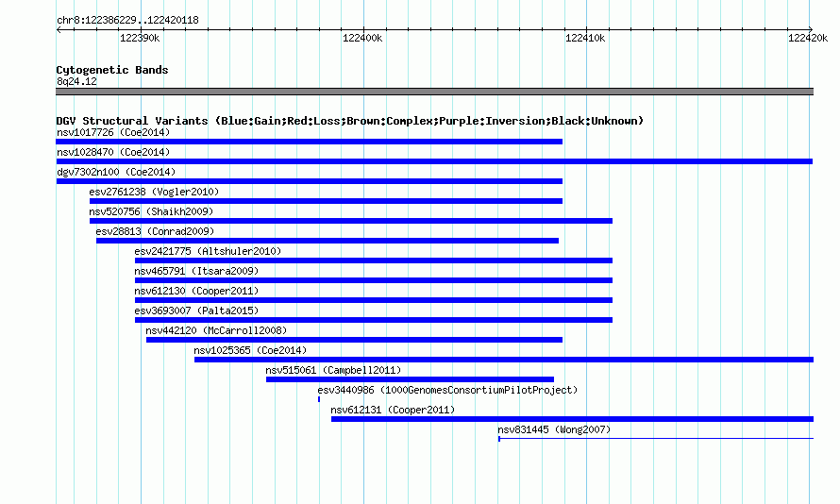Image resolution: width=840 pixels, height=504 pixels.
Task: Select the nsv831445 thin blue line
Action: click(x=656, y=439)
